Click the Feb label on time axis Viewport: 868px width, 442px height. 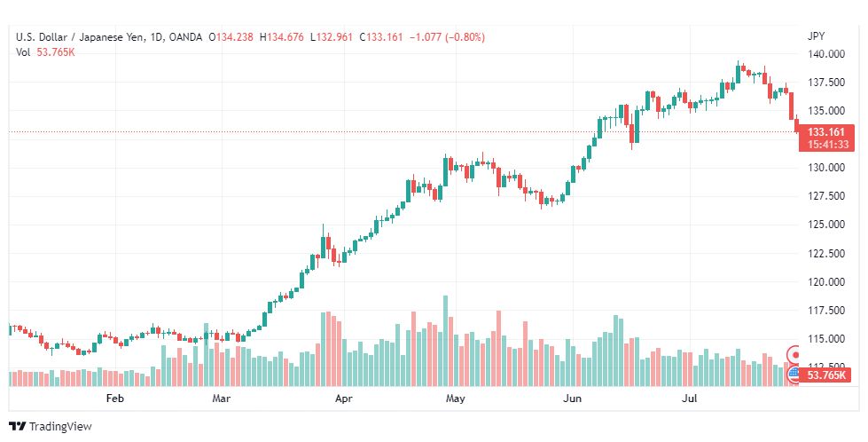click(114, 399)
